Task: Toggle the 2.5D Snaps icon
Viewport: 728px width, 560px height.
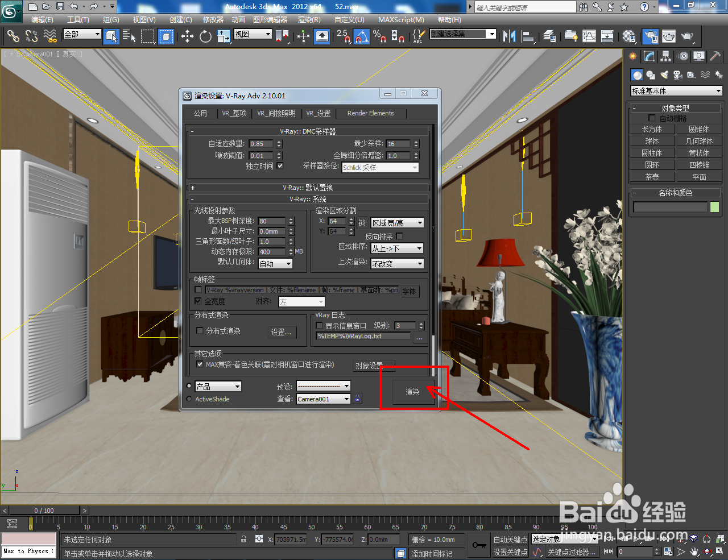Action: click(343, 36)
